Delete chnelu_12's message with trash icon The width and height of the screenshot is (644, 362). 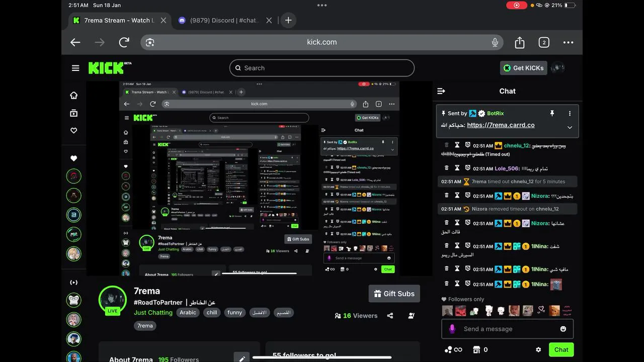[446, 145]
